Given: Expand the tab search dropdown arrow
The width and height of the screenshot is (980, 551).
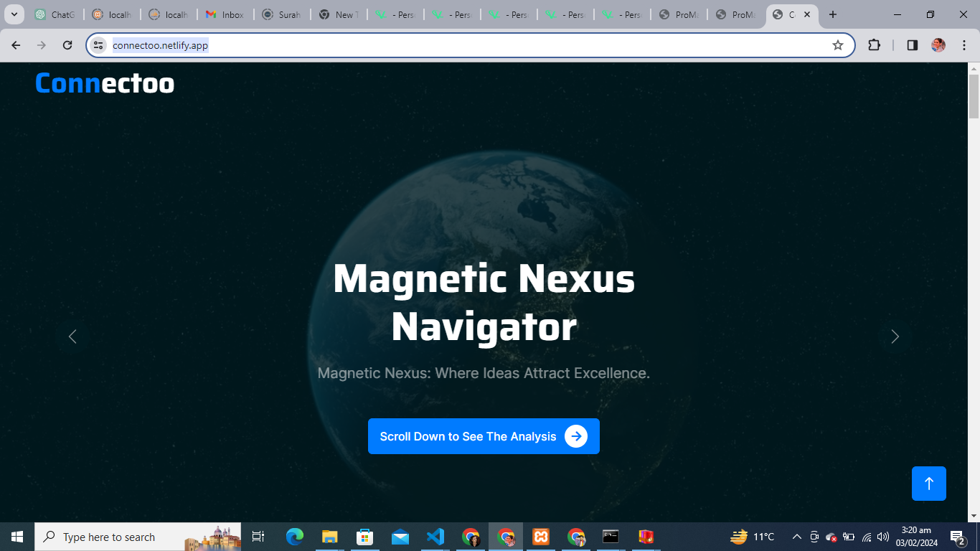Looking at the screenshot, I should (14, 14).
